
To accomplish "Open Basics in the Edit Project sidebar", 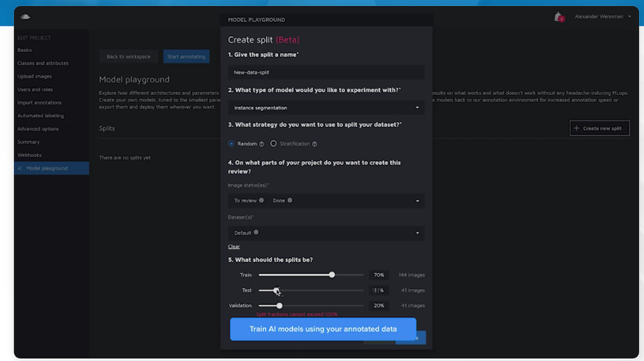I will pyautogui.click(x=24, y=50).
